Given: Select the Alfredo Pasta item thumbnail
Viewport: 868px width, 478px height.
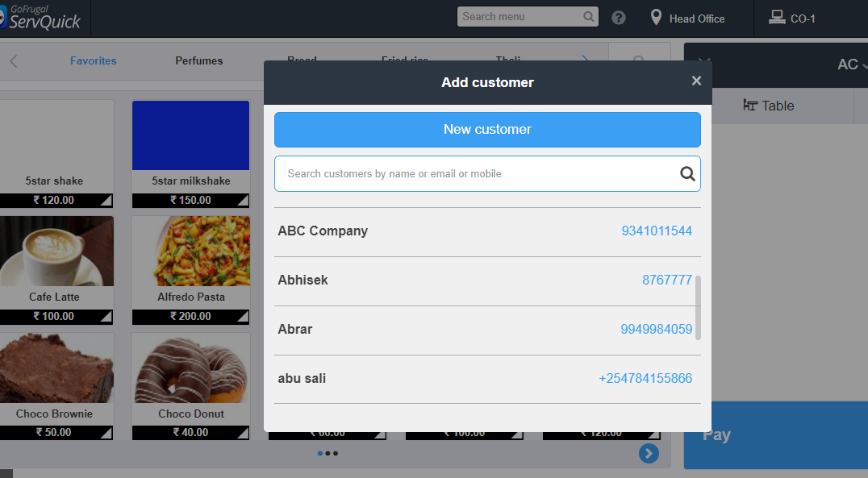Looking at the screenshot, I should (x=190, y=251).
